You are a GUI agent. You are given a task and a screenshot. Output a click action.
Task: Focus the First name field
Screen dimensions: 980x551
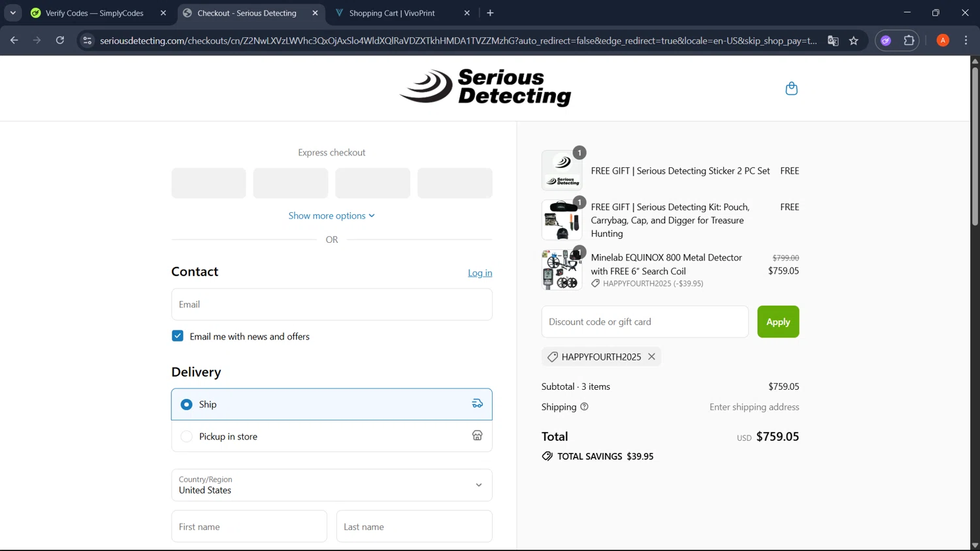click(249, 526)
